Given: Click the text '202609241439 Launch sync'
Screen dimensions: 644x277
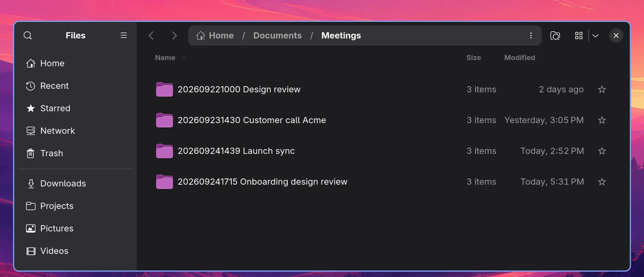Looking at the screenshot, I should [x=236, y=151].
